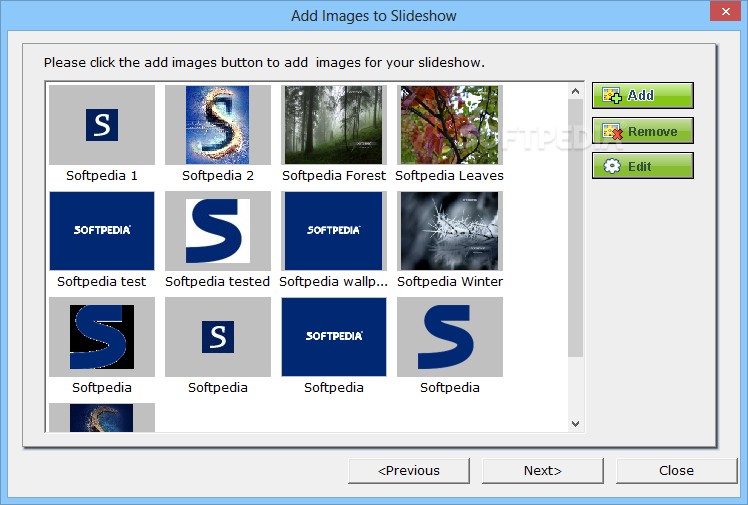Select the Softpedia Winter thumbnail
This screenshot has height=505, width=748.
pyautogui.click(x=449, y=231)
